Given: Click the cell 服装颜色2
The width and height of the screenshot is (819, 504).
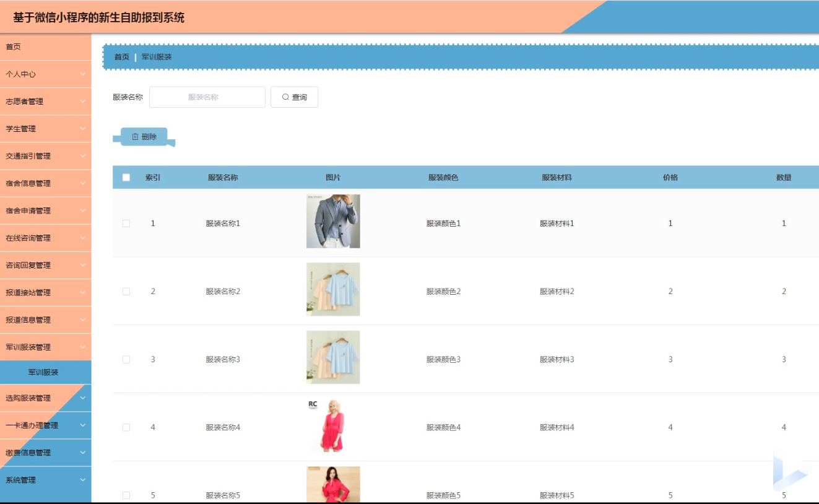Looking at the screenshot, I should click(443, 292).
